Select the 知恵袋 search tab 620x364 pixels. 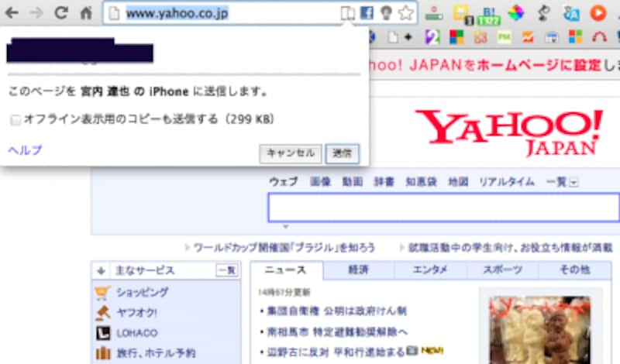point(421,182)
